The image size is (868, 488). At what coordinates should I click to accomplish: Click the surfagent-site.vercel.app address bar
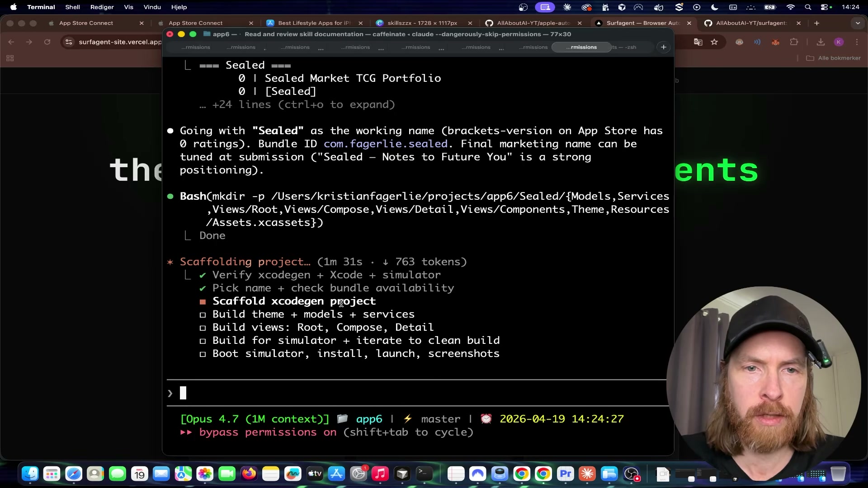(x=120, y=42)
